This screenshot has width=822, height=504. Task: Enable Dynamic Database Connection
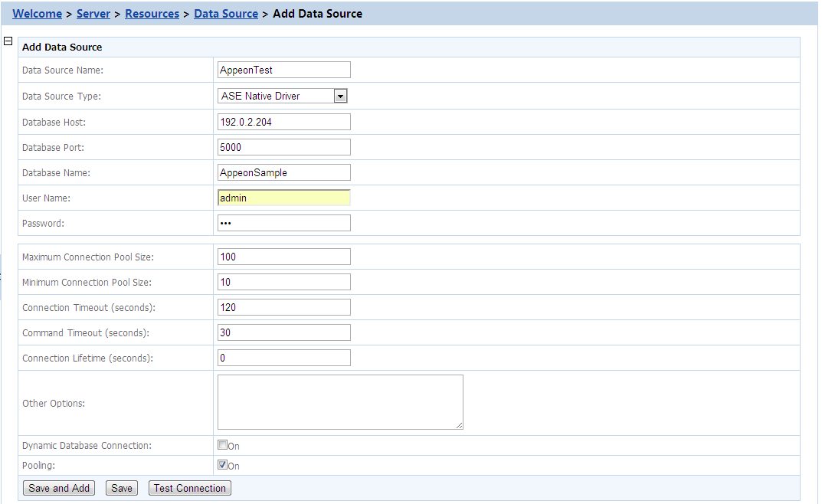pos(223,445)
